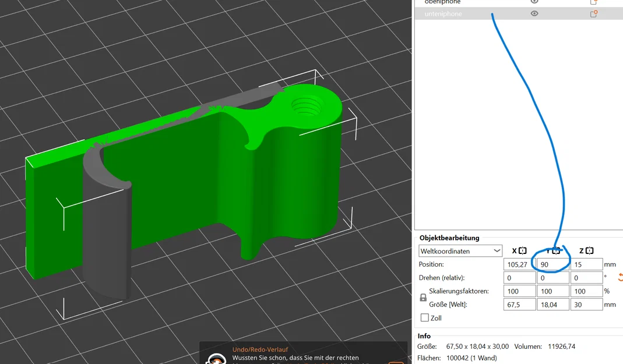Viewport: 623px width, 364px height.
Task: Click the Drehen Y rotation field
Action: pyautogui.click(x=553, y=278)
